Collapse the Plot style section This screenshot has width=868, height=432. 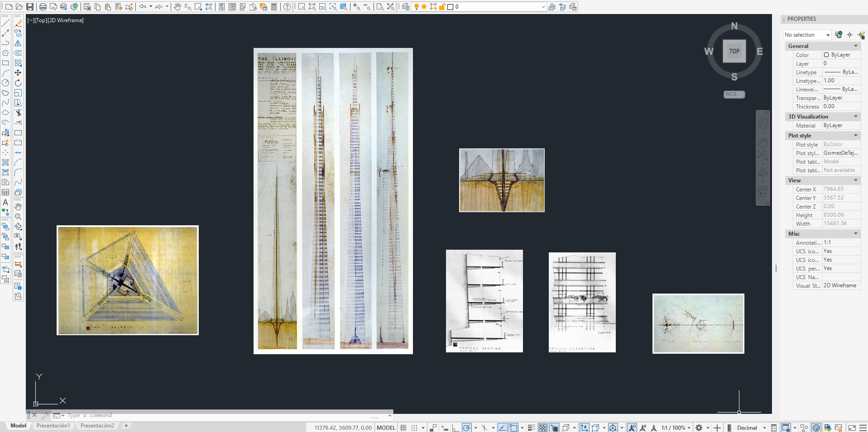point(856,135)
